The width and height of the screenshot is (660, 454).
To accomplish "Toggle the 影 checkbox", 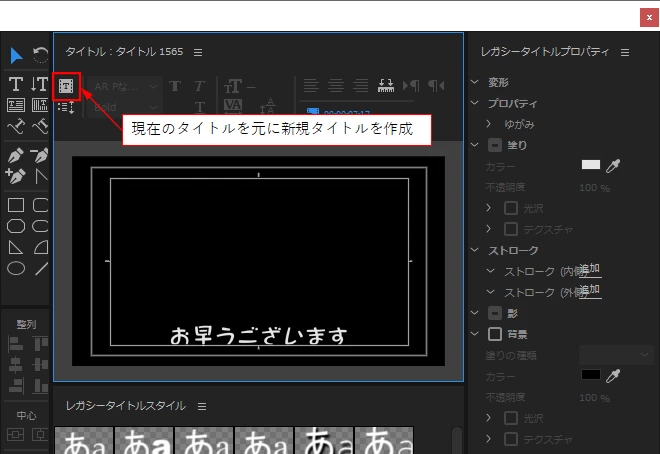I will [x=495, y=313].
